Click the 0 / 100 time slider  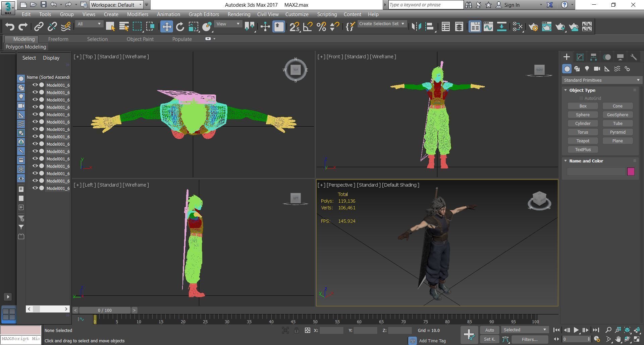(x=105, y=310)
